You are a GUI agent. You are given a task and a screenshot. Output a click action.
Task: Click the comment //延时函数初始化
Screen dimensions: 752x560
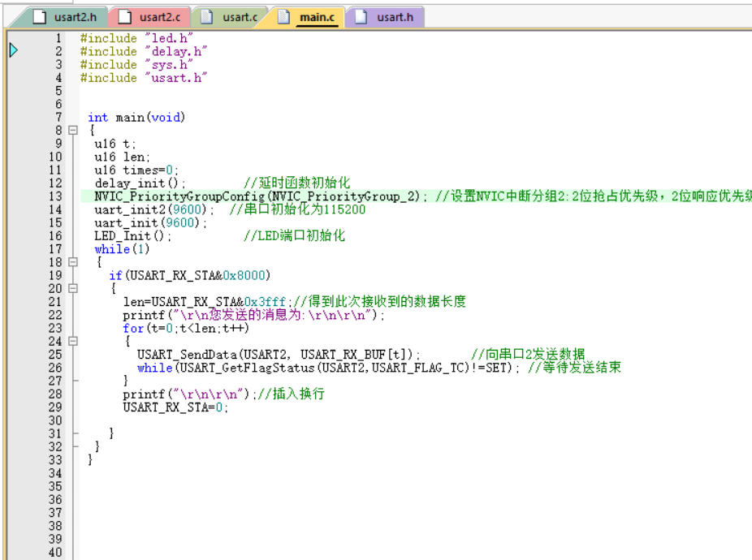297,183
